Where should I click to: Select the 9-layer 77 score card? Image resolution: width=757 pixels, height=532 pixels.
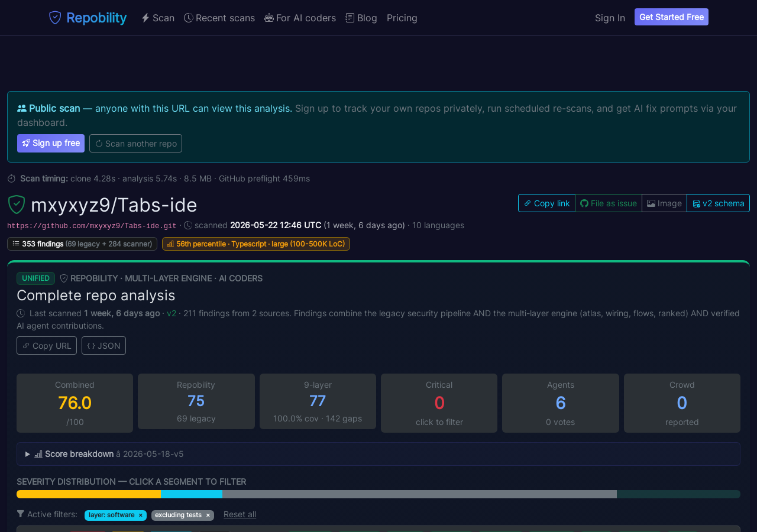[318, 401]
